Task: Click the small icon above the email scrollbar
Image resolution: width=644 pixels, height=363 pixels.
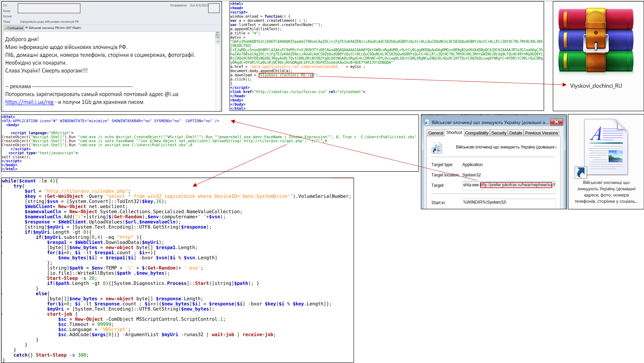Action: coord(218,36)
